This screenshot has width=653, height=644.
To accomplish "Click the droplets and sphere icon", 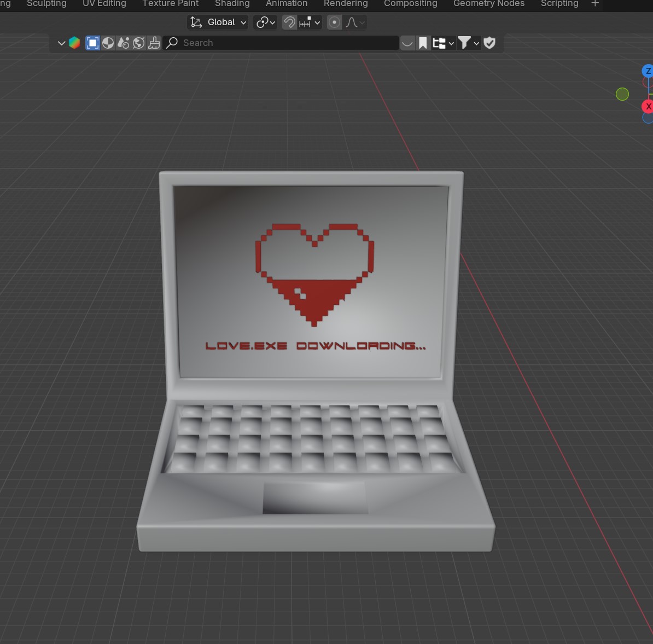I will coord(123,43).
